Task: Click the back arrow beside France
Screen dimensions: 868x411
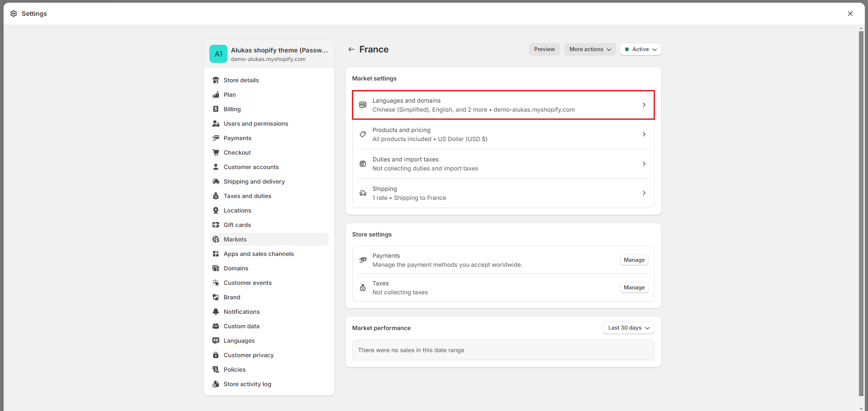Action: [x=351, y=49]
